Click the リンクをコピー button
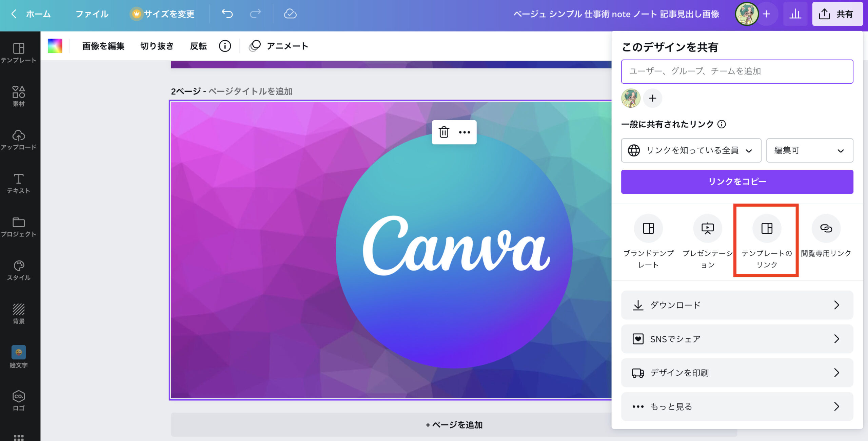The width and height of the screenshot is (868, 441). pos(737,182)
